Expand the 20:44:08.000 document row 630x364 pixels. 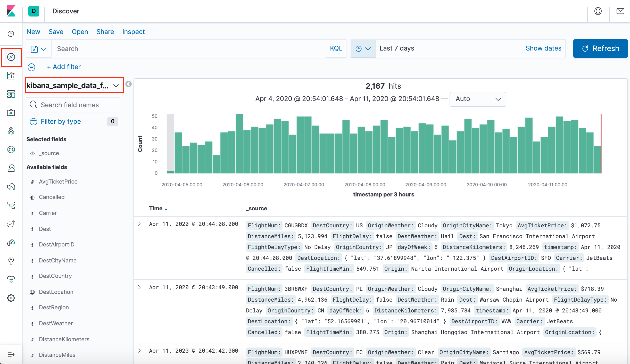coord(139,224)
